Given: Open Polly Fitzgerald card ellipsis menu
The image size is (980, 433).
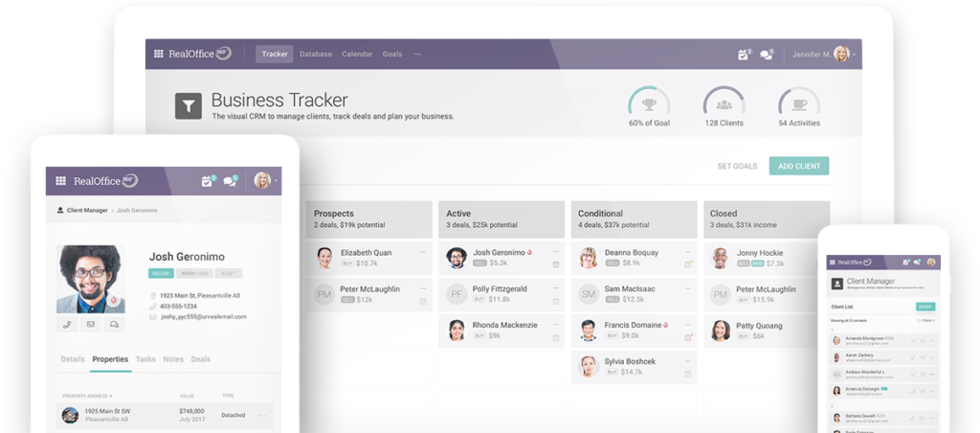Looking at the screenshot, I should tap(556, 288).
